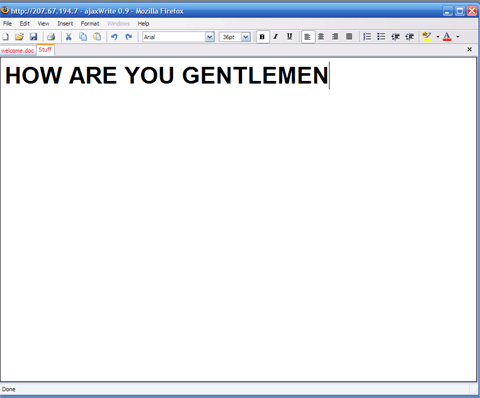Image resolution: width=480 pixels, height=398 pixels.
Task: Align text left
Action: pos(308,37)
